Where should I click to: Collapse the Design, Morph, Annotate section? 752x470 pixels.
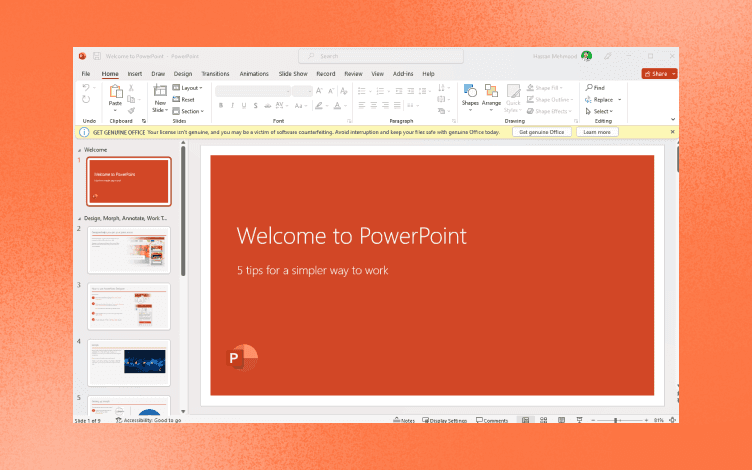coord(80,218)
